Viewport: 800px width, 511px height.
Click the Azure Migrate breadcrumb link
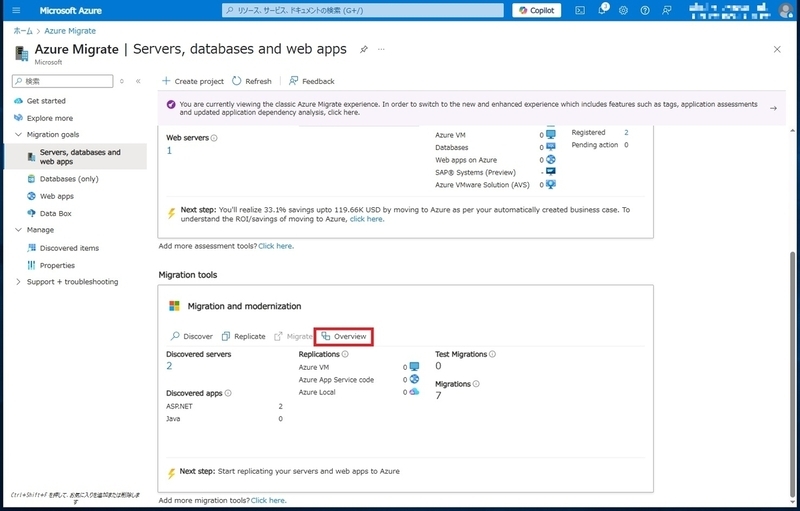(70, 31)
